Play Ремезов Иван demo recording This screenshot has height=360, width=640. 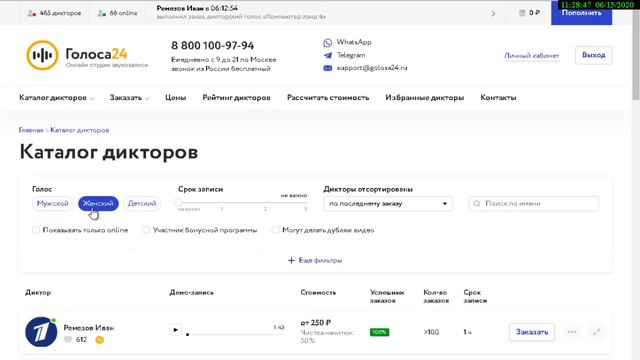(x=176, y=329)
